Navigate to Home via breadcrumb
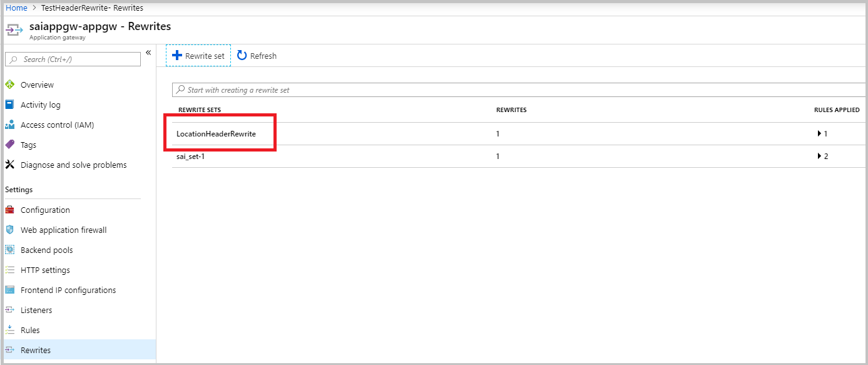The height and width of the screenshot is (365, 868). [16, 8]
